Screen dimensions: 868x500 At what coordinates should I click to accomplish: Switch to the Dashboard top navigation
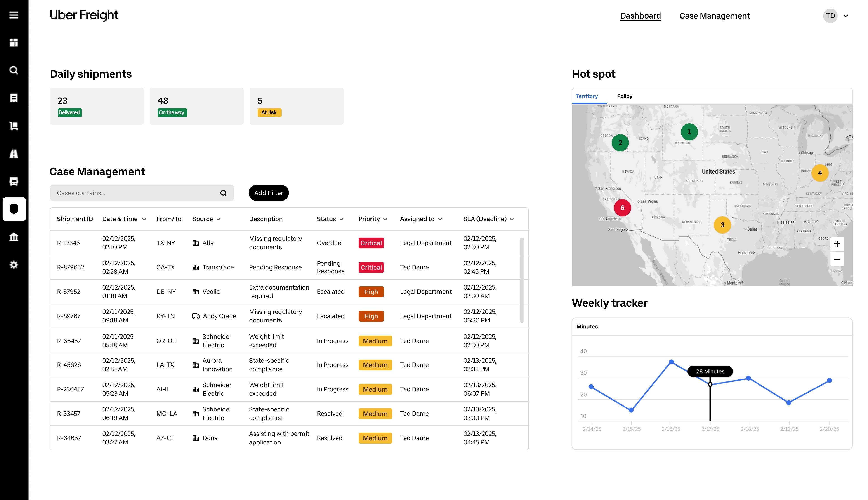tap(641, 16)
